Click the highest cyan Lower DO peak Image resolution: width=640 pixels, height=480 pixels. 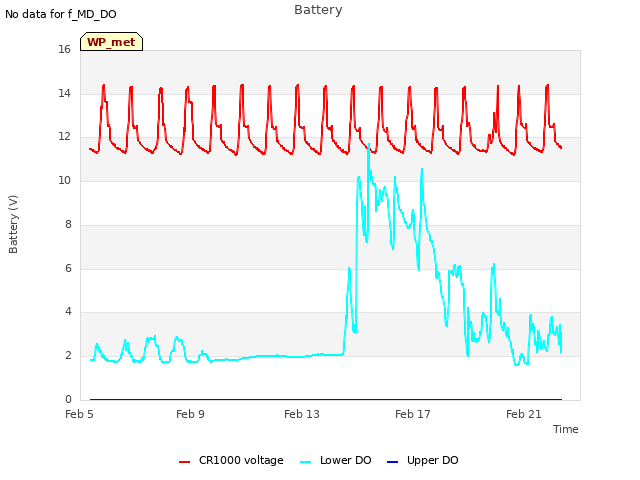pos(369,144)
